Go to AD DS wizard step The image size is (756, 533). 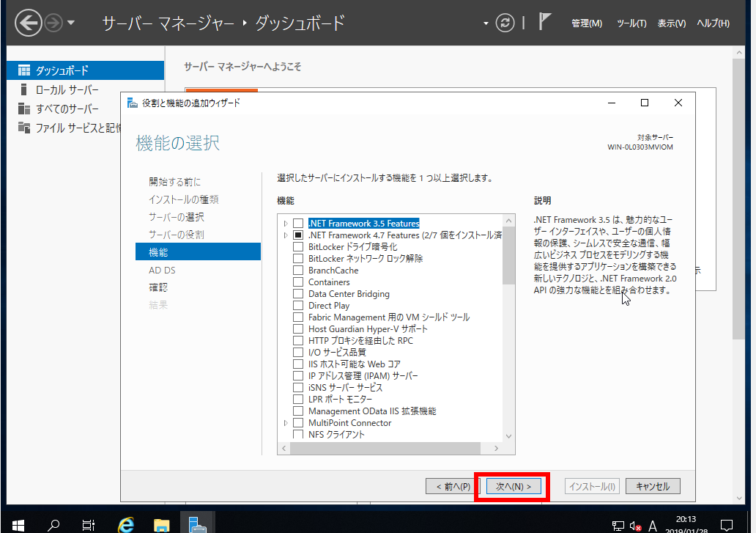tap(162, 270)
